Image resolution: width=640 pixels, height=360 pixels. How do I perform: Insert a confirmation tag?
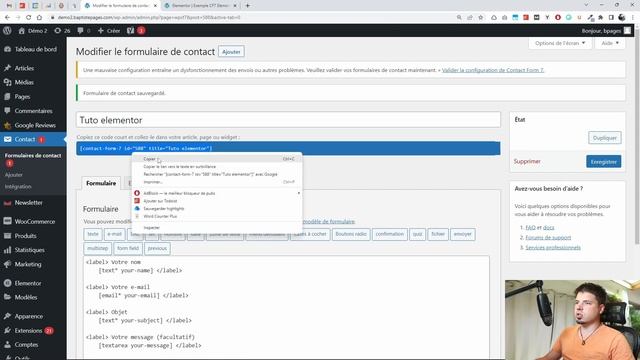(x=389, y=234)
